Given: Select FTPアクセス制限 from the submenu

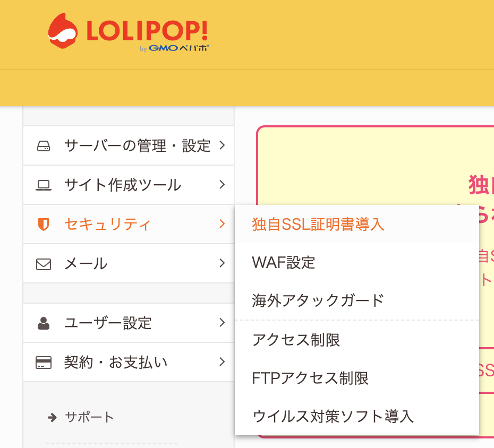Looking at the screenshot, I should [x=310, y=378].
